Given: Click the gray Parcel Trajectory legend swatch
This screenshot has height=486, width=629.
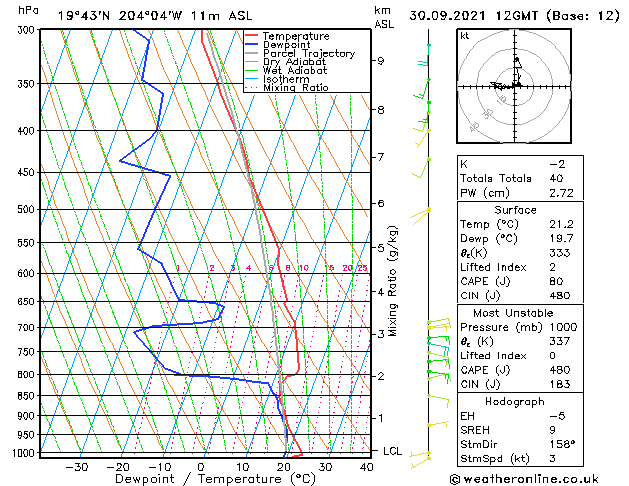Looking at the screenshot, I should click(252, 53).
